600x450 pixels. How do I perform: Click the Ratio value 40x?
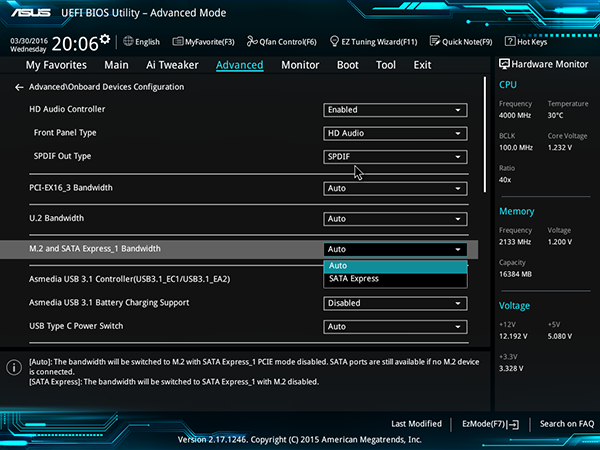(505, 180)
